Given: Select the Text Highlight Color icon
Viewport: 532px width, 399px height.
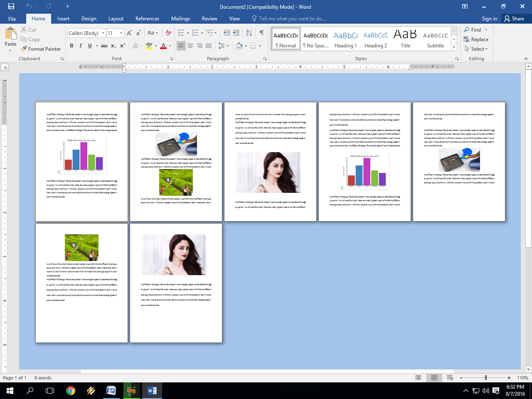Looking at the screenshot, I should tap(149, 46).
